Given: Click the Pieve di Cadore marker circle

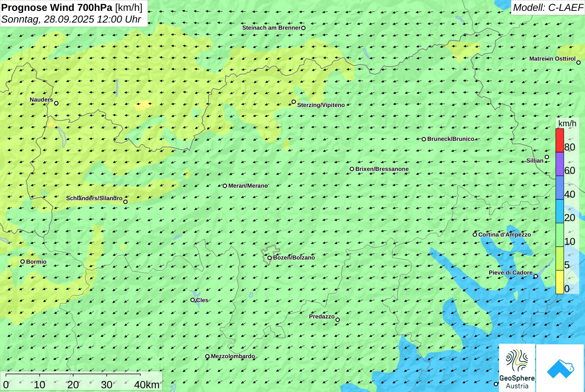Looking at the screenshot, I should 536,276.
